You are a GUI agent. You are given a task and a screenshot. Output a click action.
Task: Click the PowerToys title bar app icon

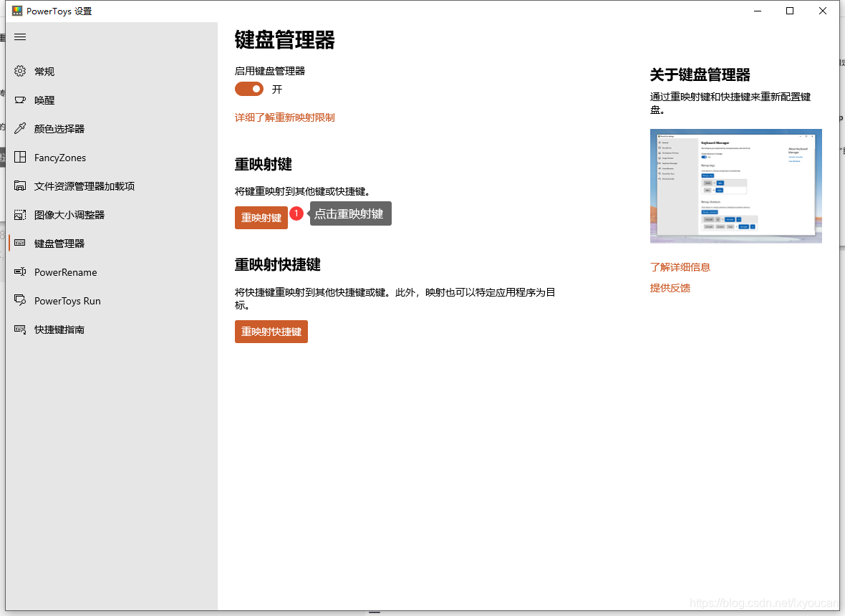(17, 11)
